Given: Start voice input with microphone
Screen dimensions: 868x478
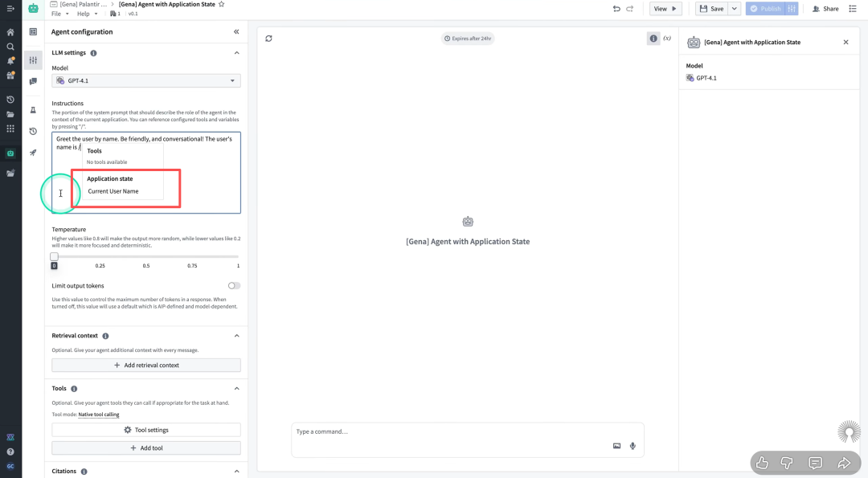Looking at the screenshot, I should tap(633, 446).
